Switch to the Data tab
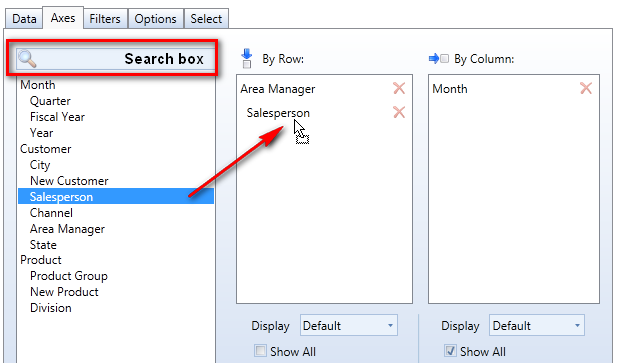Viewport: 617px width, 363px height. coord(24,19)
